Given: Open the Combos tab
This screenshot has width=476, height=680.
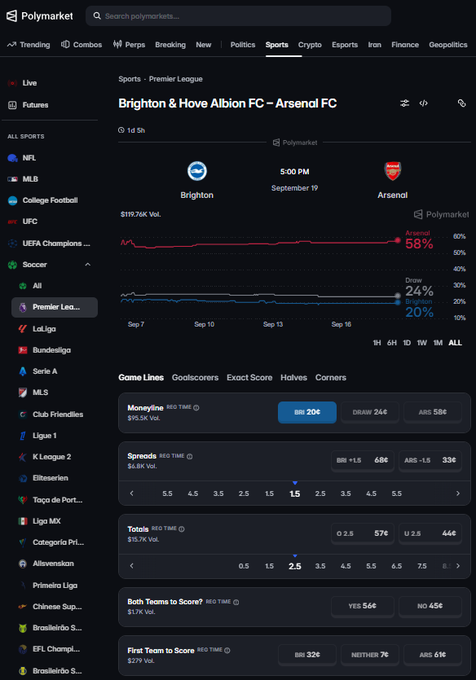Looking at the screenshot, I should (82, 45).
